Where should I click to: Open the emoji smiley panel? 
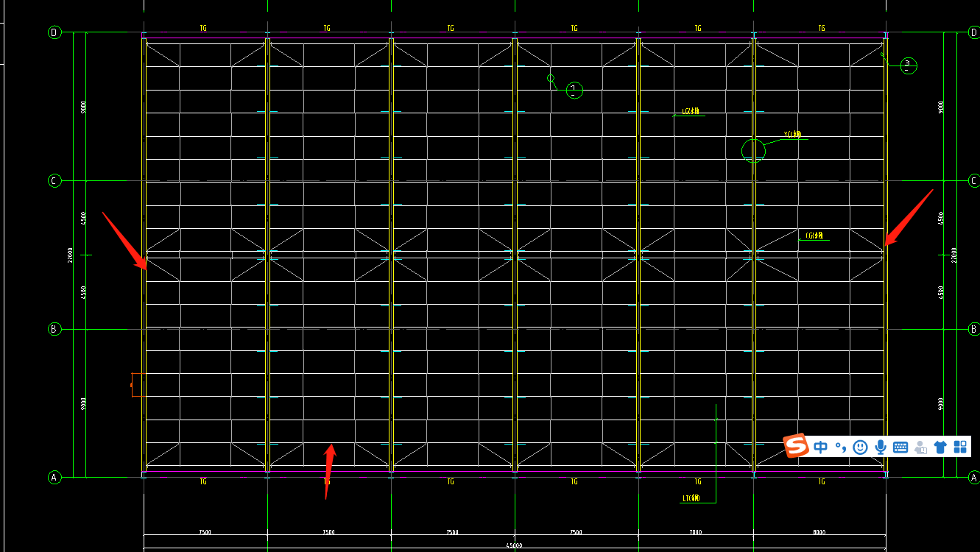(860, 447)
